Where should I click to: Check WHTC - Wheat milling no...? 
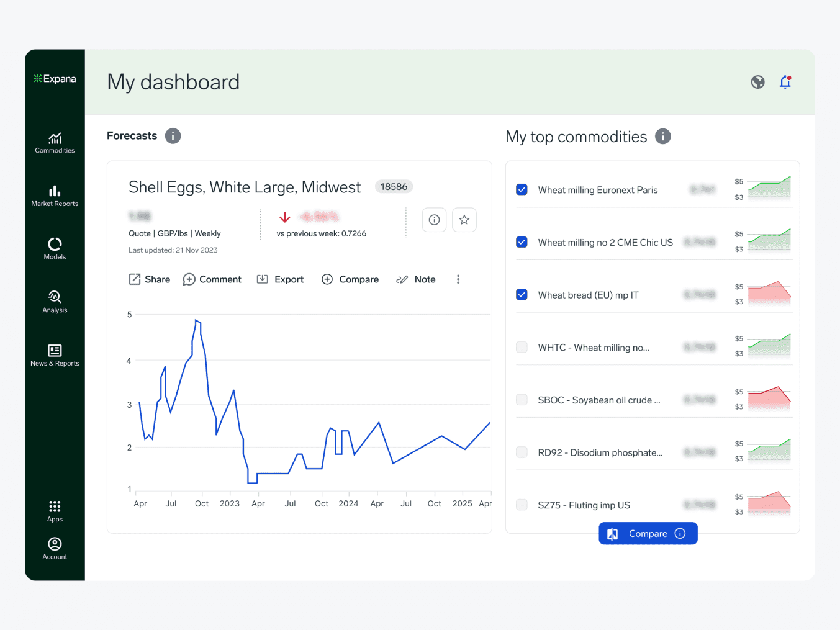(522, 347)
